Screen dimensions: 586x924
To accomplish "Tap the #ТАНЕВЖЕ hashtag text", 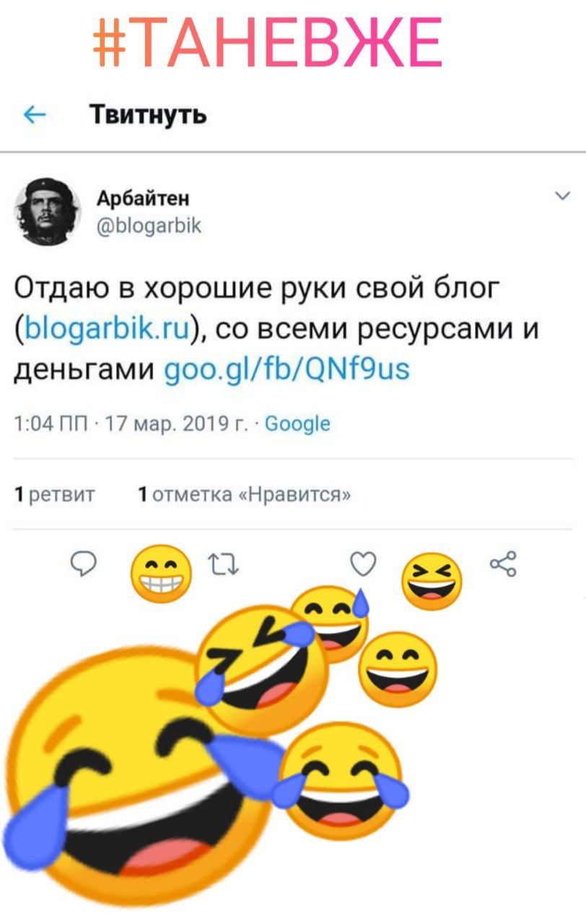I will (x=268, y=42).
